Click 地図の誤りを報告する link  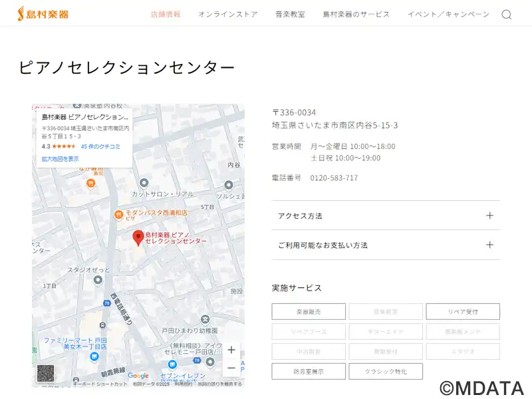220,384
